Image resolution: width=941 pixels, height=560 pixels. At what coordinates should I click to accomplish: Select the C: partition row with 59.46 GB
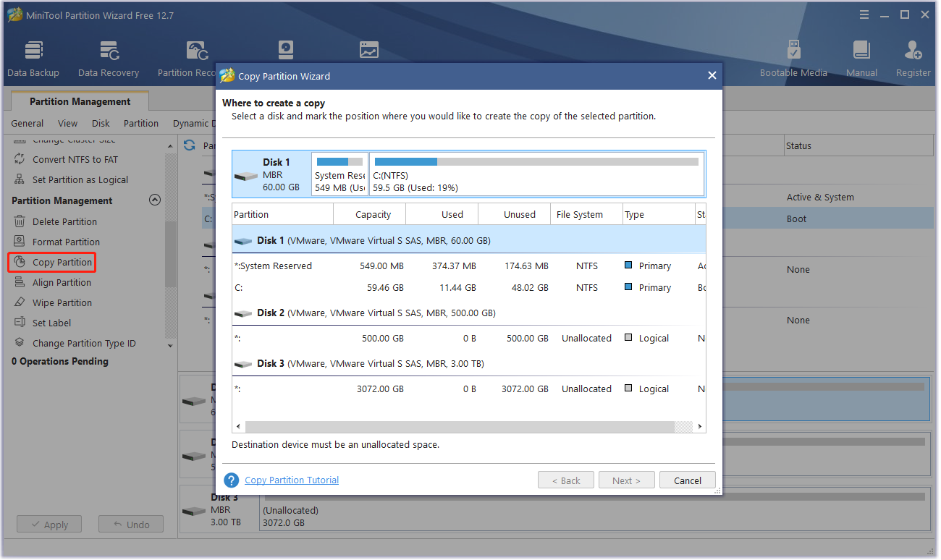click(x=468, y=288)
